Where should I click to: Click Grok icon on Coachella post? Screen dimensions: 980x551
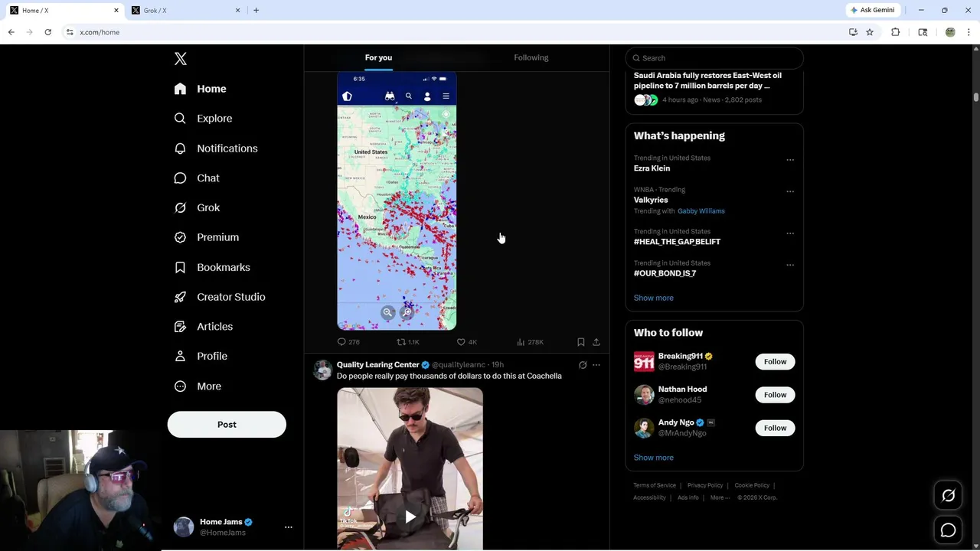(x=583, y=365)
